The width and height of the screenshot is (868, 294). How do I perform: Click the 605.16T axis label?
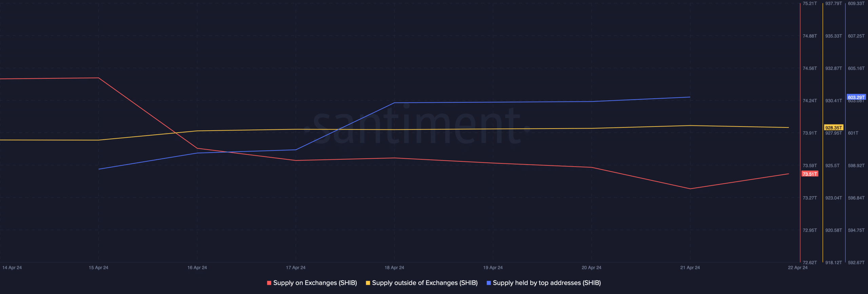pos(856,68)
